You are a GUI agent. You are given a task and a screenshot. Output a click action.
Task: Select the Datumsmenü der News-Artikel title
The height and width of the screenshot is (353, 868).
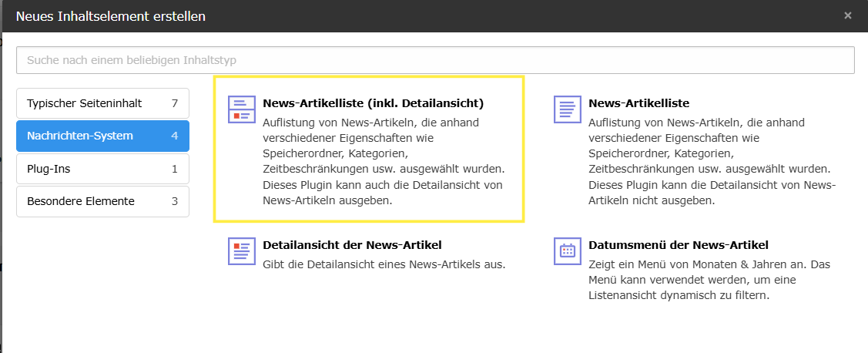pyautogui.click(x=678, y=245)
